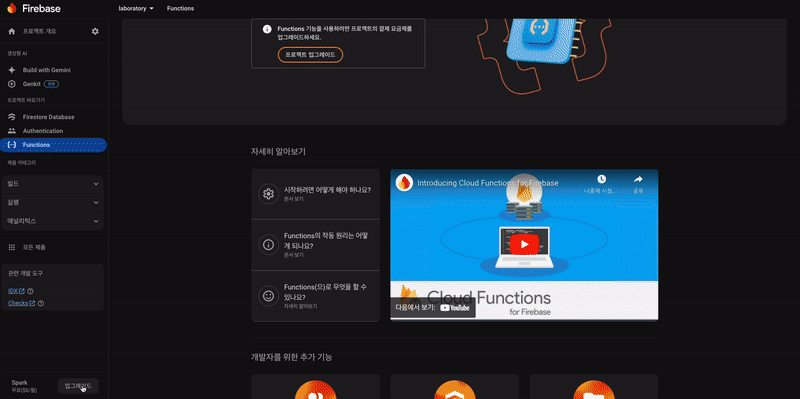The width and height of the screenshot is (800, 399).
Task: Click Genkit 신규 badge
Action: pyautogui.click(x=51, y=84)
